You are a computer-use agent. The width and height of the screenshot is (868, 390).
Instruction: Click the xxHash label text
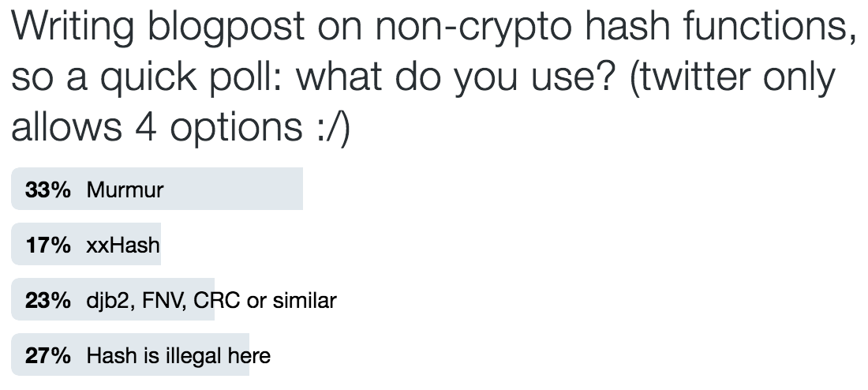click(x=123, y=245)
